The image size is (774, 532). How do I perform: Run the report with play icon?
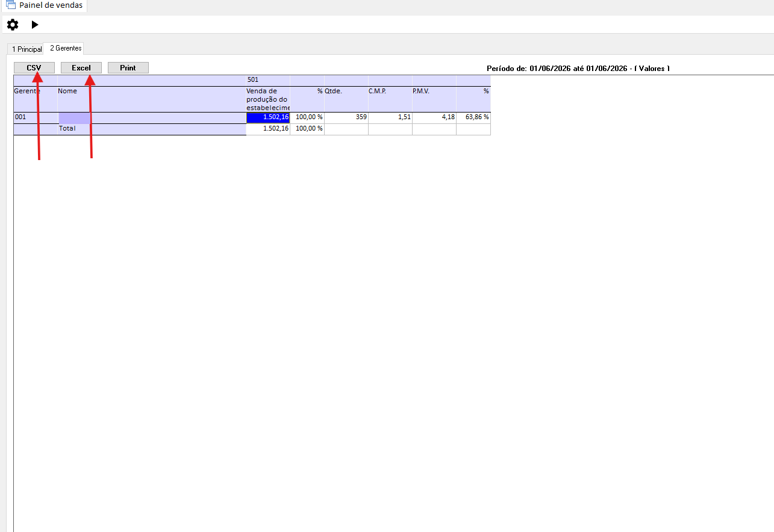35,25
